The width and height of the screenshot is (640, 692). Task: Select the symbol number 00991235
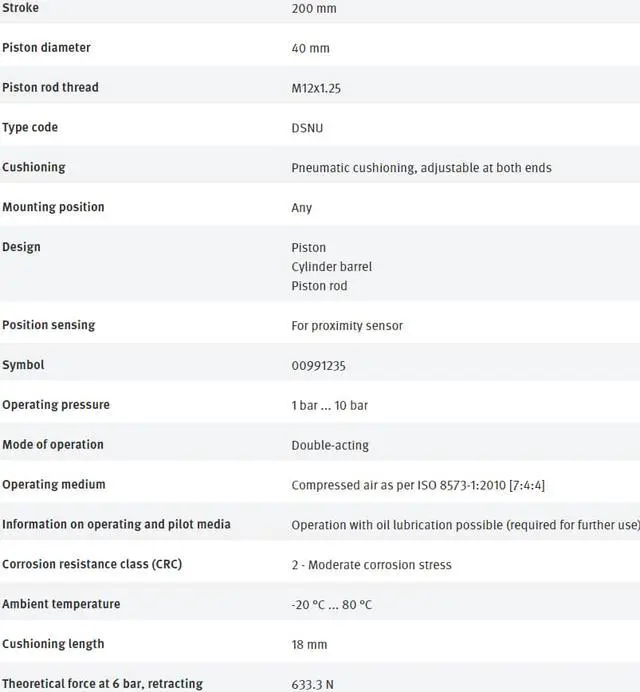[318, 366]
